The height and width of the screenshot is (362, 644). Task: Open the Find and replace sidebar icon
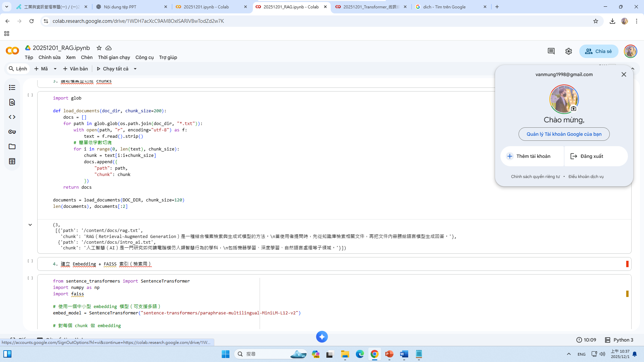tap(12, 102)
